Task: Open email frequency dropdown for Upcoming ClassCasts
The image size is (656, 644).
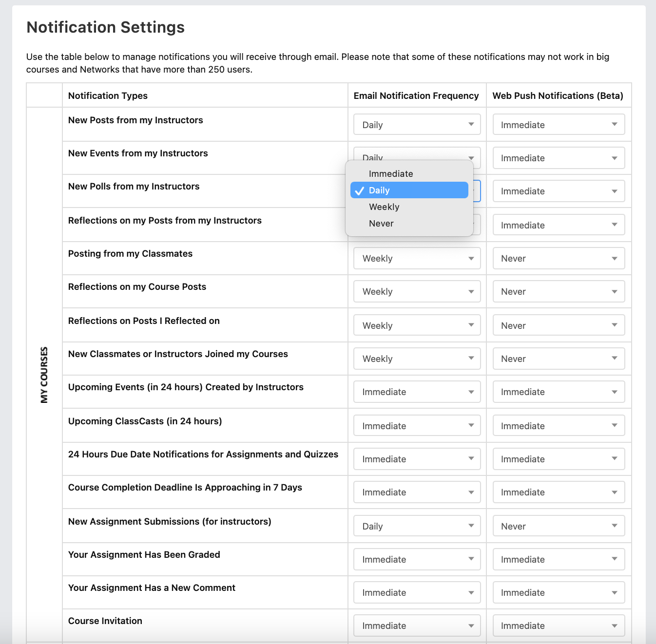Action: [417, 425]
